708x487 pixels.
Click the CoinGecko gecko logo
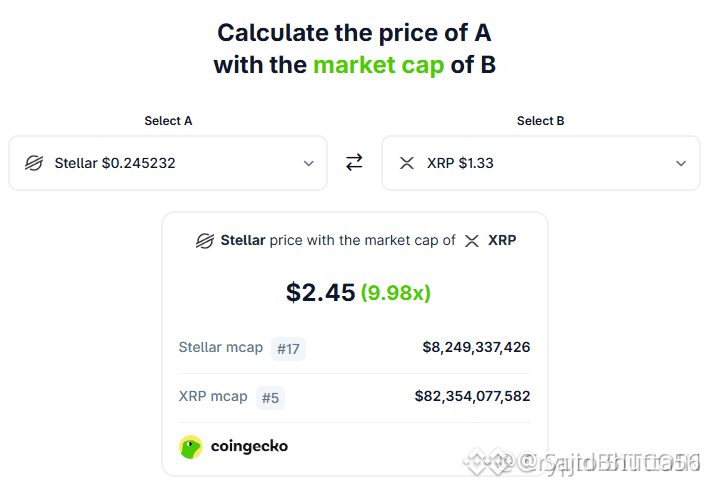coord(191,446)
